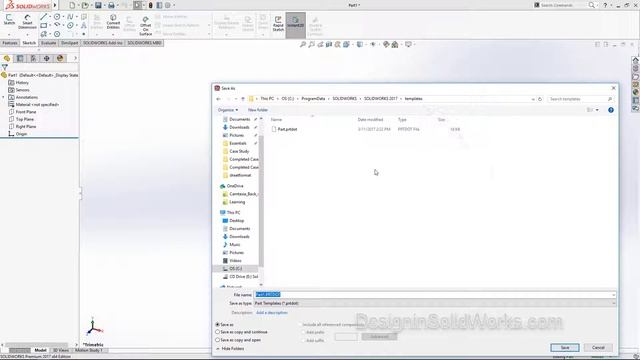Tick the 'Add suffix' checkbox

pos(304,340)
